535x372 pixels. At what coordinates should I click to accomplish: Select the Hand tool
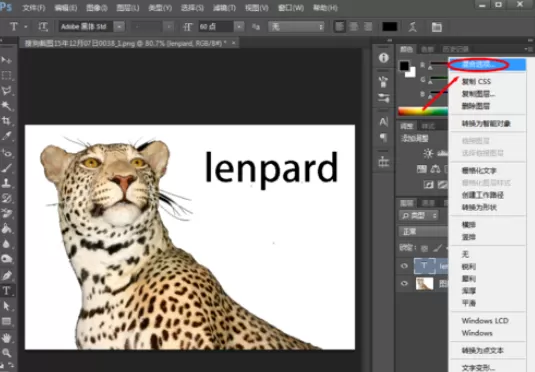[6, 338]
